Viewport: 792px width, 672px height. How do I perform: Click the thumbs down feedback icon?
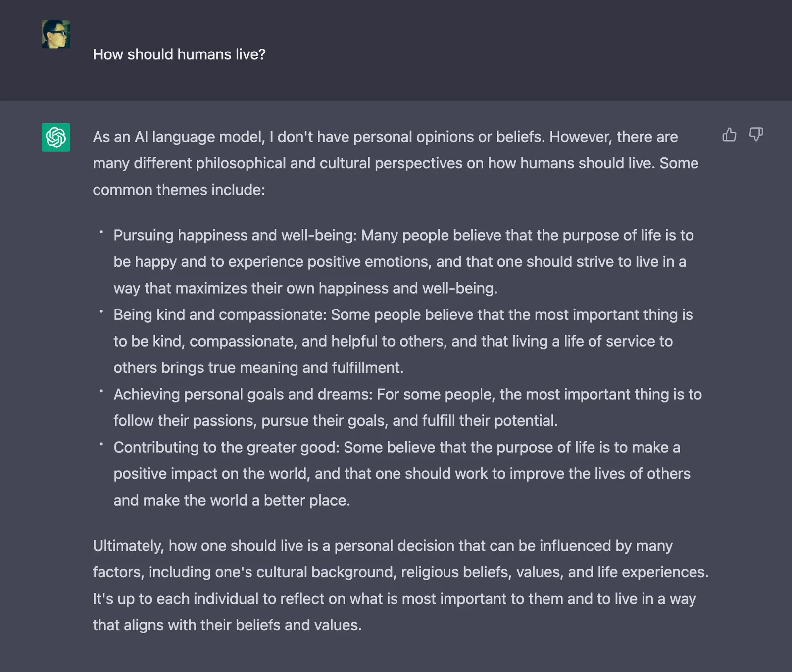[756, 135]
